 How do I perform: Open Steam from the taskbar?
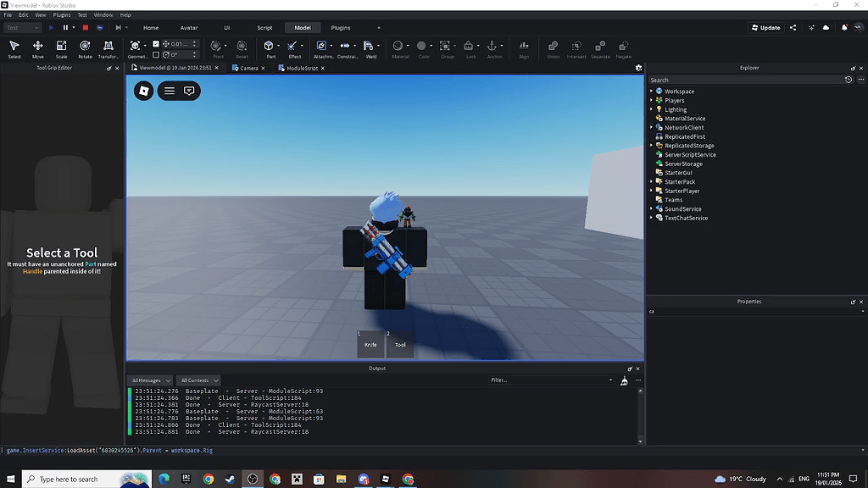(231, 480)
